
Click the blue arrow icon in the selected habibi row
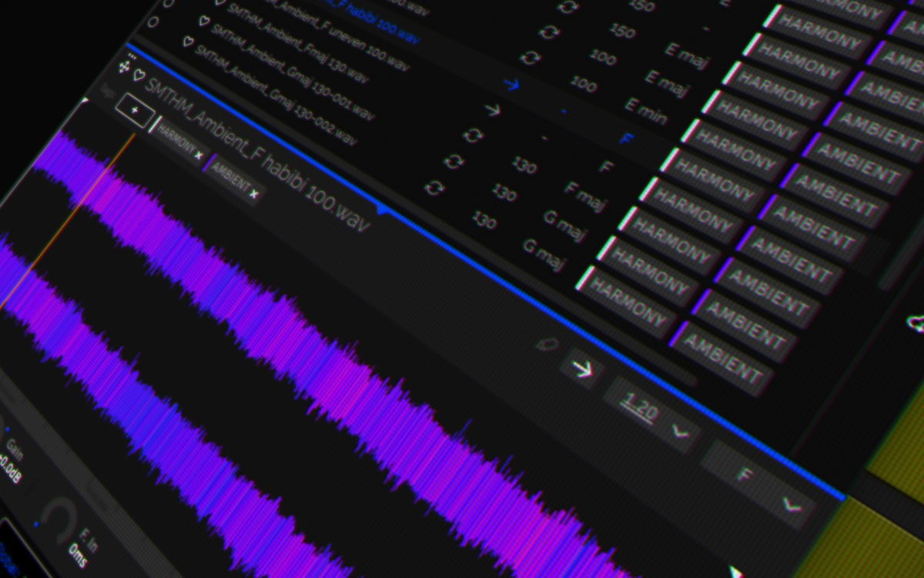[x=511, y=84]
